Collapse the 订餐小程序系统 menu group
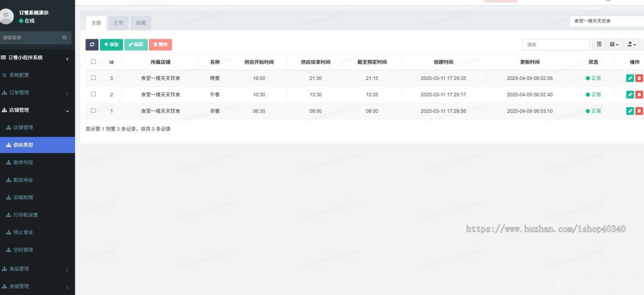644x295 pixels. click(x=38, y=58)
